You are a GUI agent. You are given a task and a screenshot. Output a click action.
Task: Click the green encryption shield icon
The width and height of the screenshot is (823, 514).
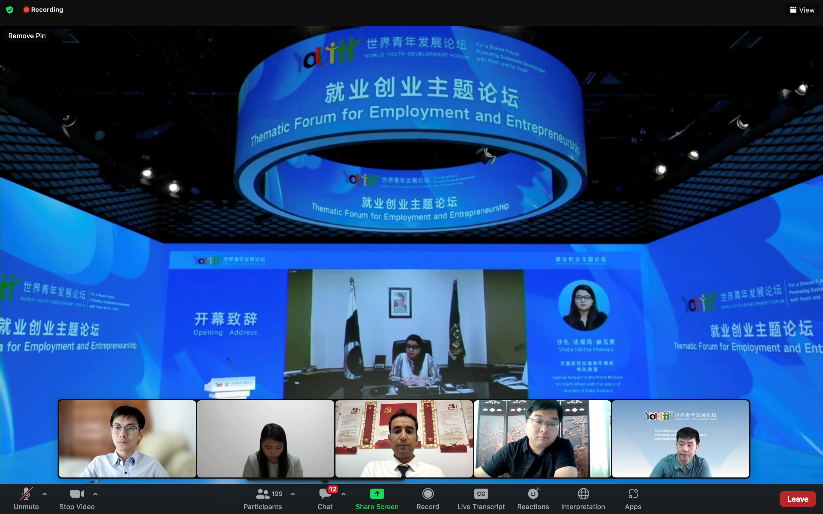pos(9,9)
